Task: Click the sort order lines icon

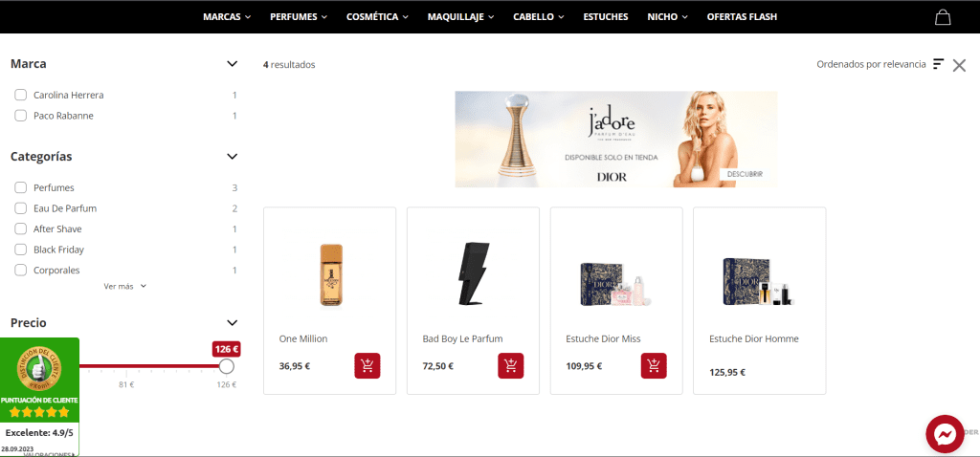Action: (x=938, y=64)
